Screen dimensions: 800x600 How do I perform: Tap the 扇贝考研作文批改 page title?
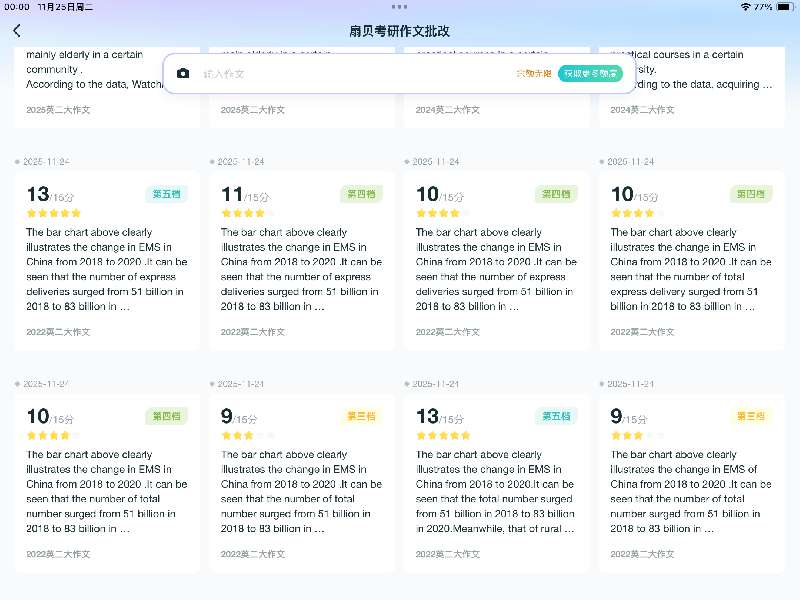click(x=400, y=31)
